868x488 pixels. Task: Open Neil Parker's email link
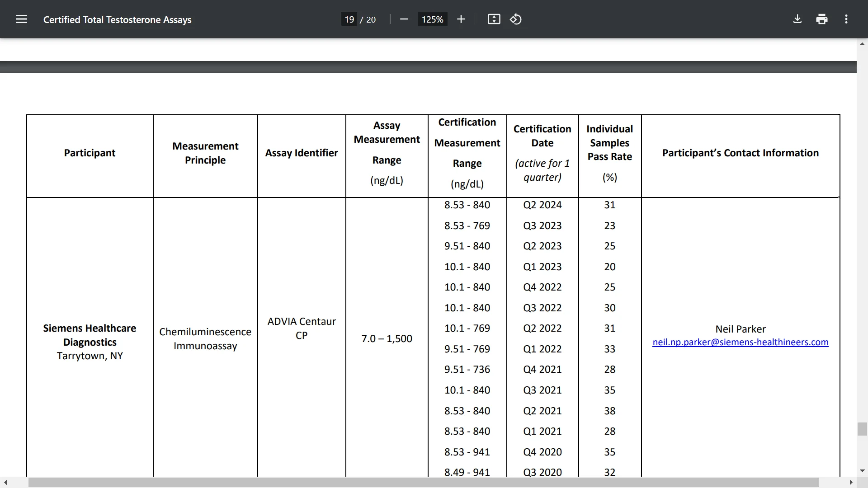[x=741, y=343]
